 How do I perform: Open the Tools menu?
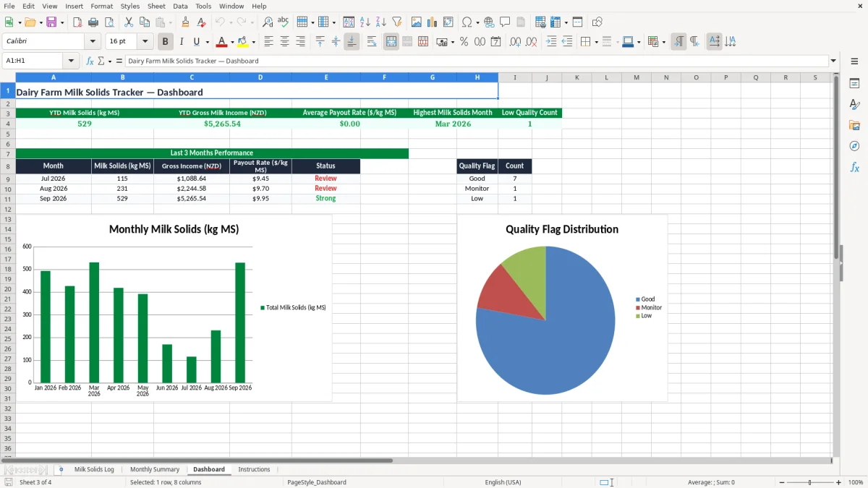[203, 6]
